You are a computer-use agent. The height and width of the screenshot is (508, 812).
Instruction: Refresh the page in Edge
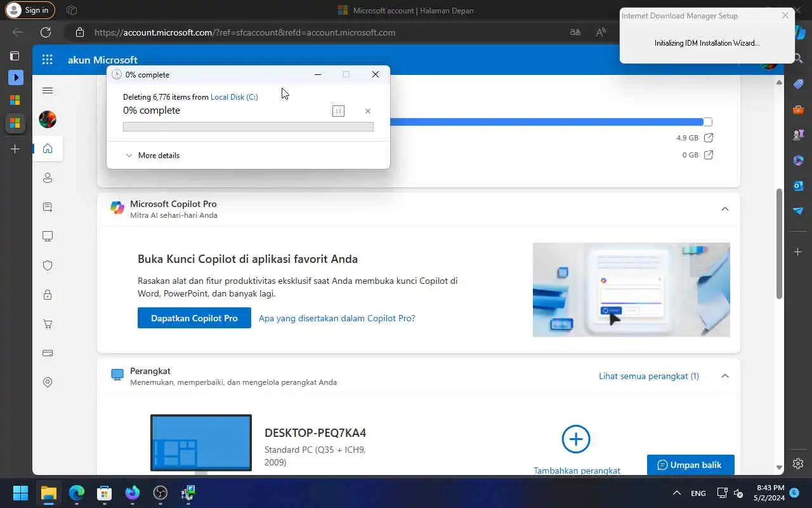(46, 32)
